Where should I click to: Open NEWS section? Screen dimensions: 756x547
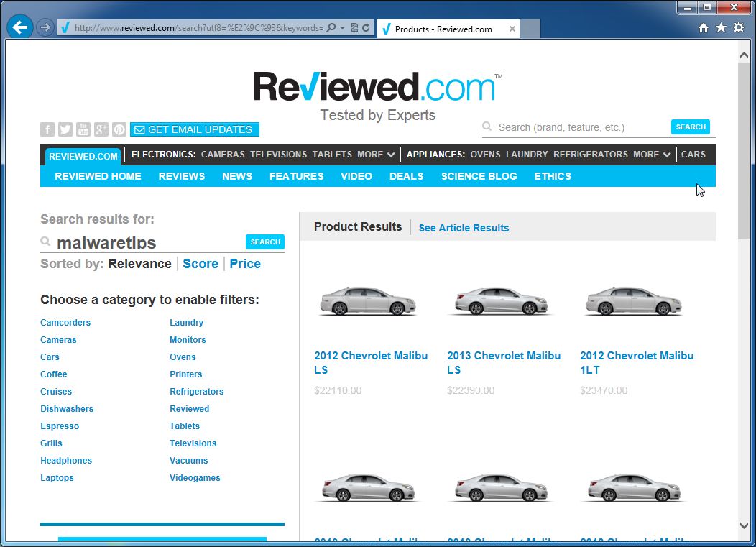[237, 176]
